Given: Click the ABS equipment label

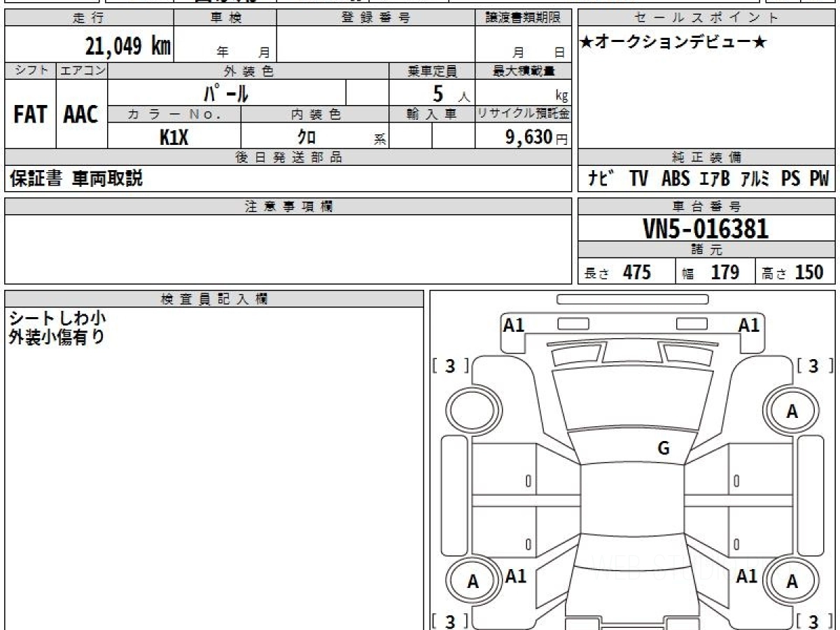Looking at the screenshot, I should click(675, 178).
